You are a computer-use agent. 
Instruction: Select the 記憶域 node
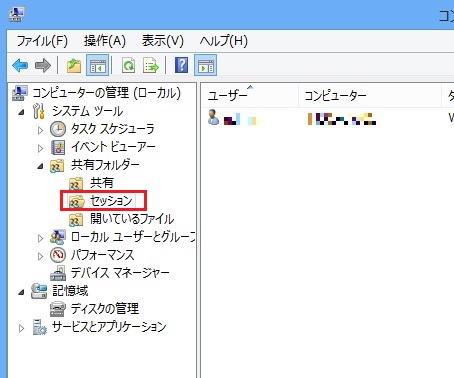(x=70, y=291)
